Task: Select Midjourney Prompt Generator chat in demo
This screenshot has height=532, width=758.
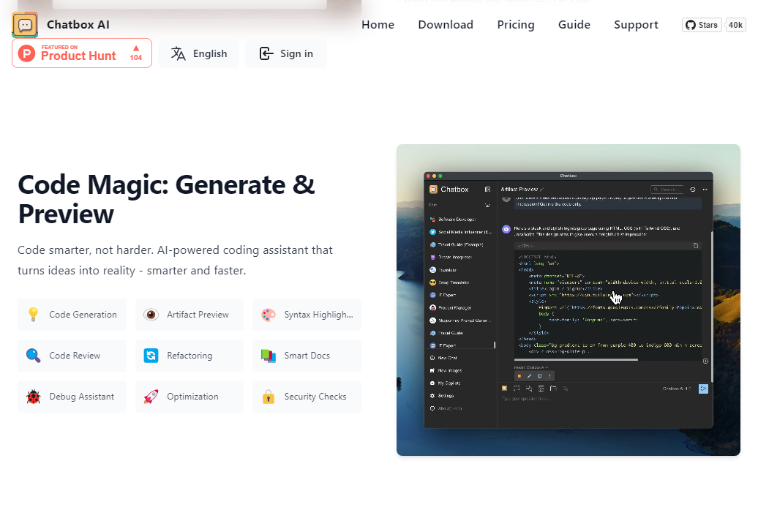Action: tap(461, 321)
